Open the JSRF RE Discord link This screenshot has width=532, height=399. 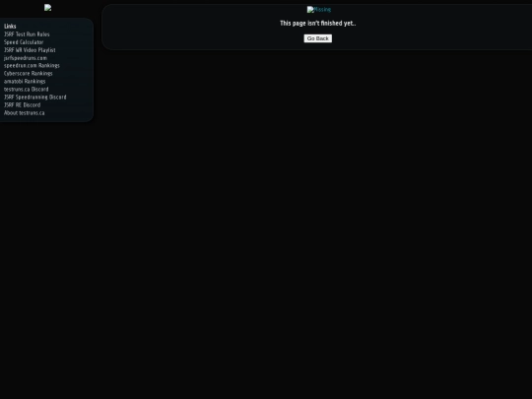click(x=22, y=104)
